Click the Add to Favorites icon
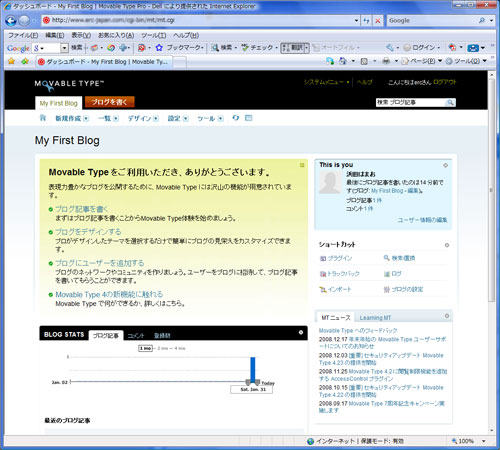This screenshot has width=500, height=450. 25,61
